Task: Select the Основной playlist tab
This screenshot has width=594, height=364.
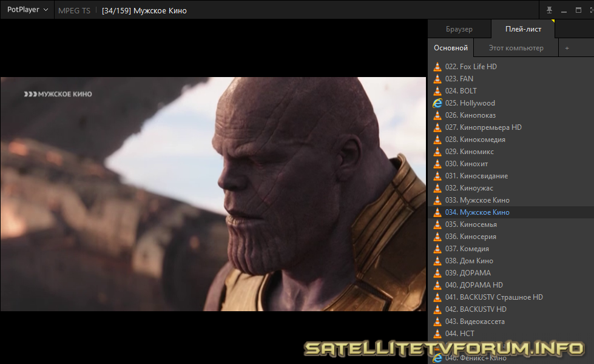Action: point(451,48)
